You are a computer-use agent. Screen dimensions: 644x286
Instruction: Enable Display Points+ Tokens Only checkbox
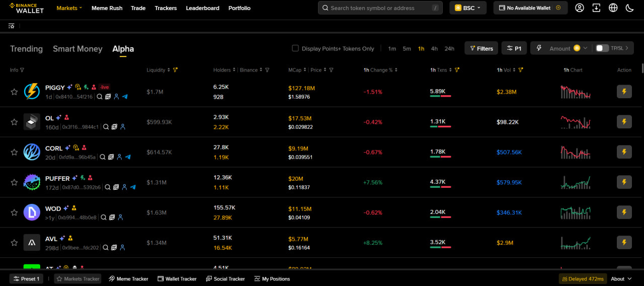295,48
